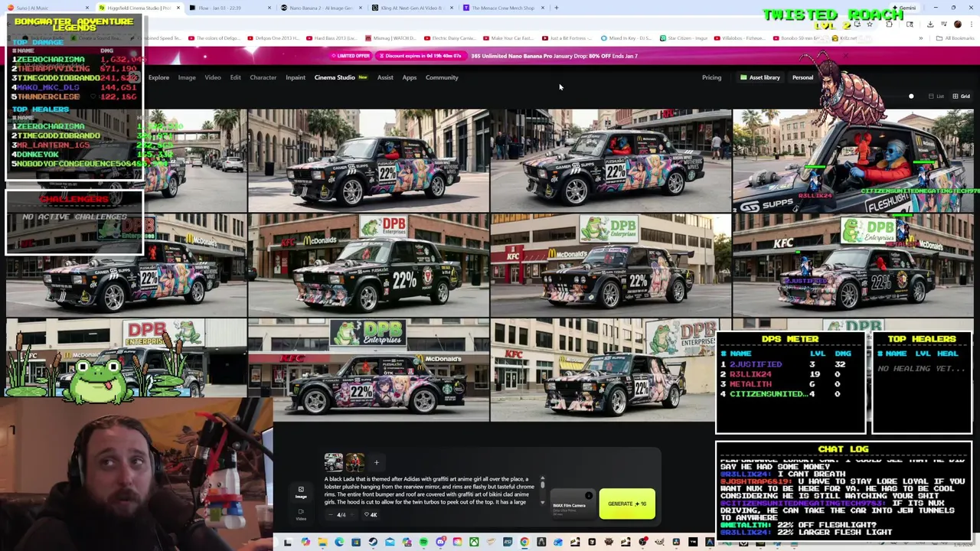The height and width of the screenshot is (551, 980).
Task: Select the seated person reference thumbnail in the prompt box
Action: (x=354, y=461)
